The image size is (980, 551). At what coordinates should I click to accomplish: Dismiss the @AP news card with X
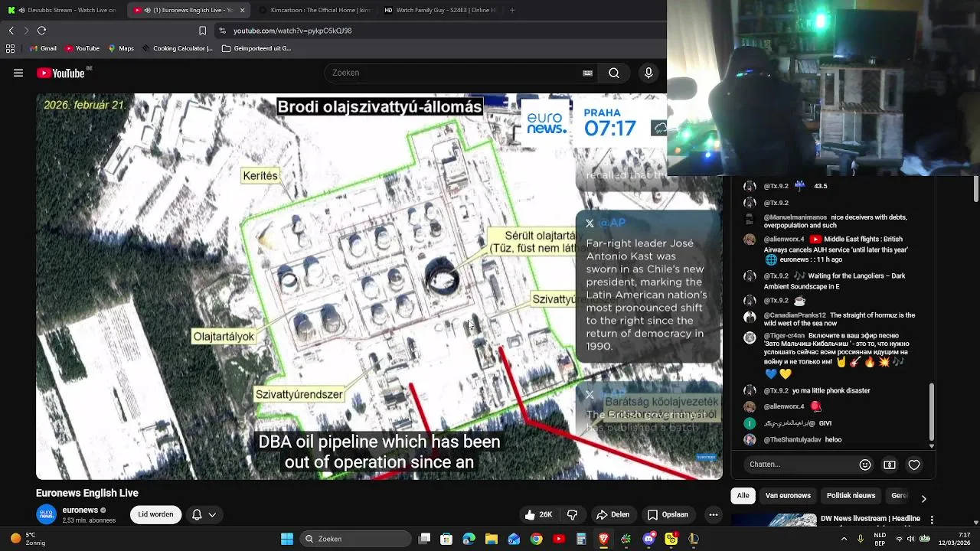coord(590,223)
